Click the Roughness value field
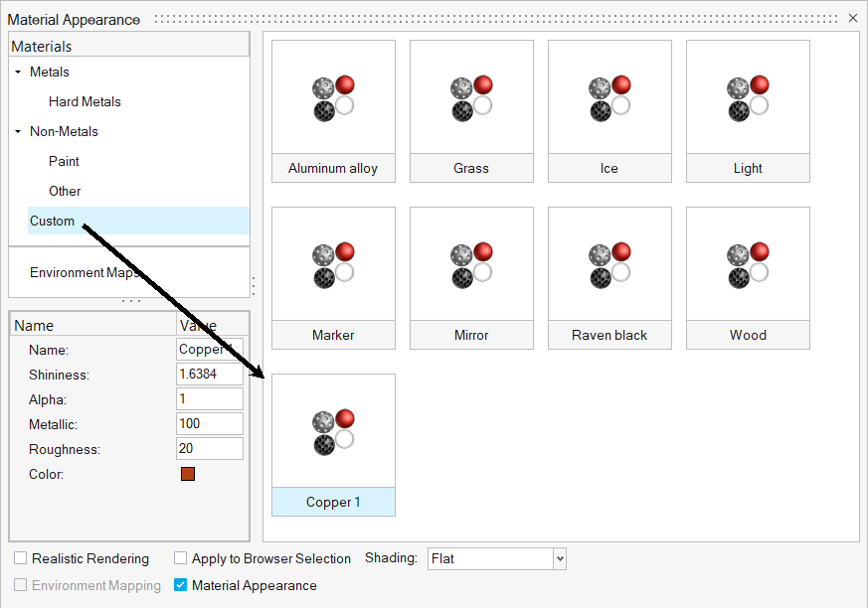 point(209,449)
